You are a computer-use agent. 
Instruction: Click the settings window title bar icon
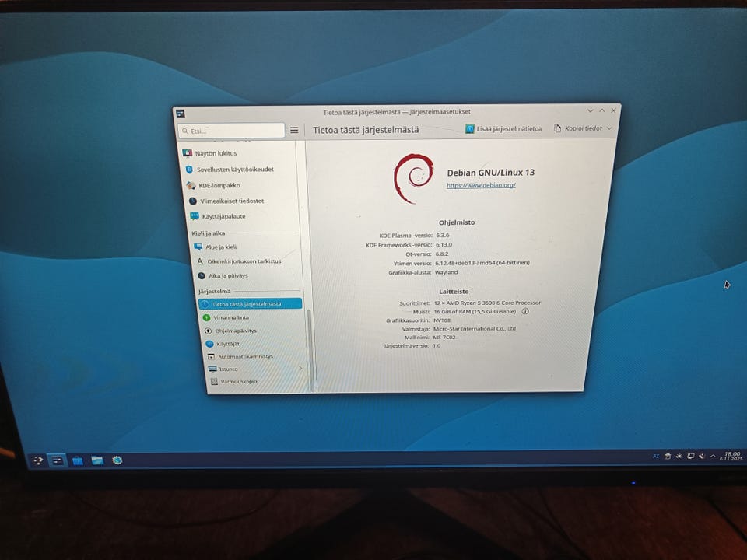180,114
